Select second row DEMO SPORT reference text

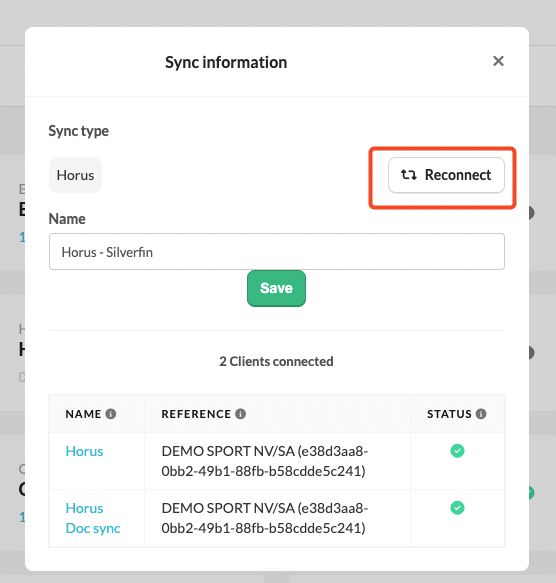[x=265, y=518]
